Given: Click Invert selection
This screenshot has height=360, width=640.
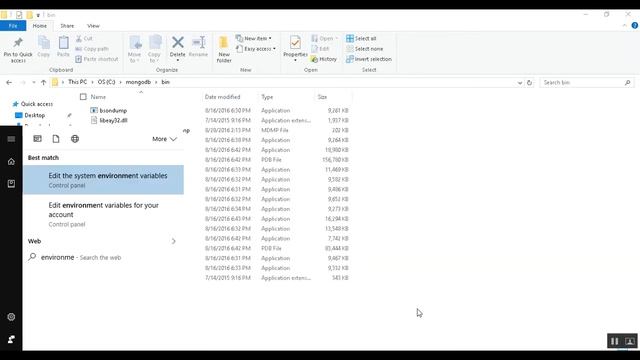Looking at the screenshot, I should click(369, 59).
